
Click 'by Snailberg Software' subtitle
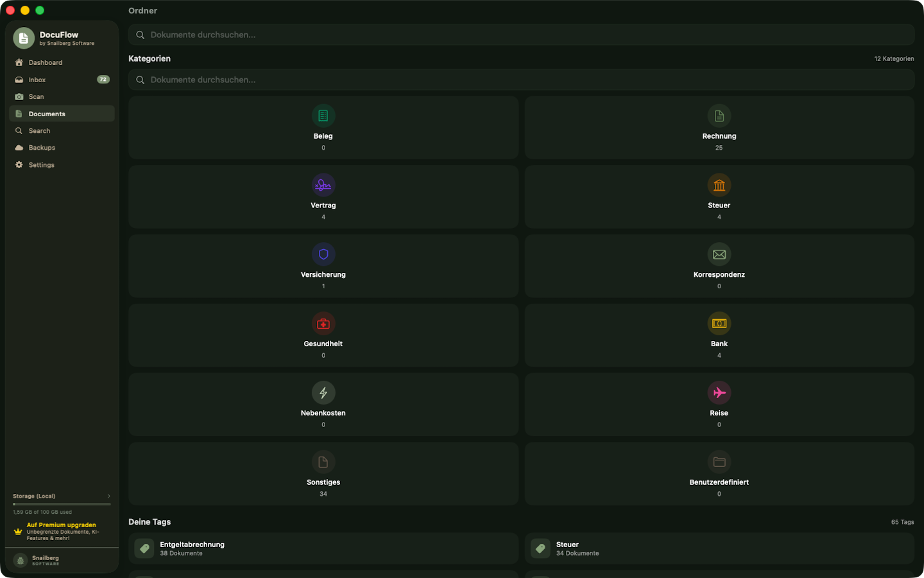click(x=67, y=44)
